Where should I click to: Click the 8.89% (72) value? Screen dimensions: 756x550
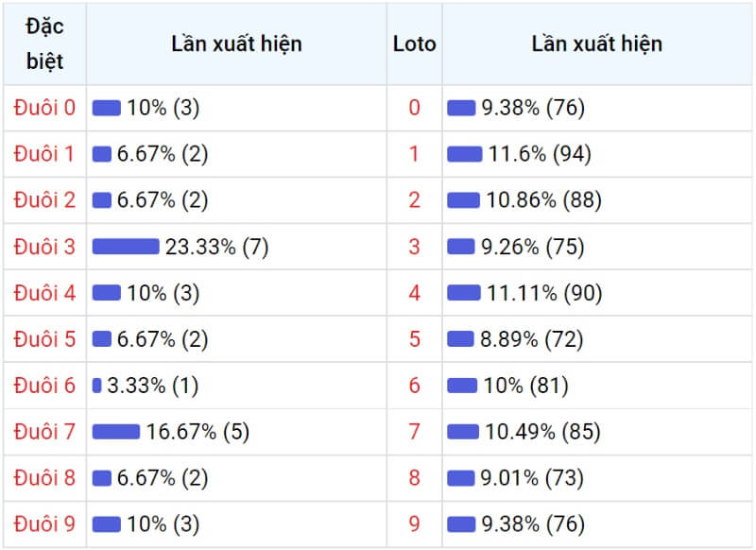coord(532,339)
